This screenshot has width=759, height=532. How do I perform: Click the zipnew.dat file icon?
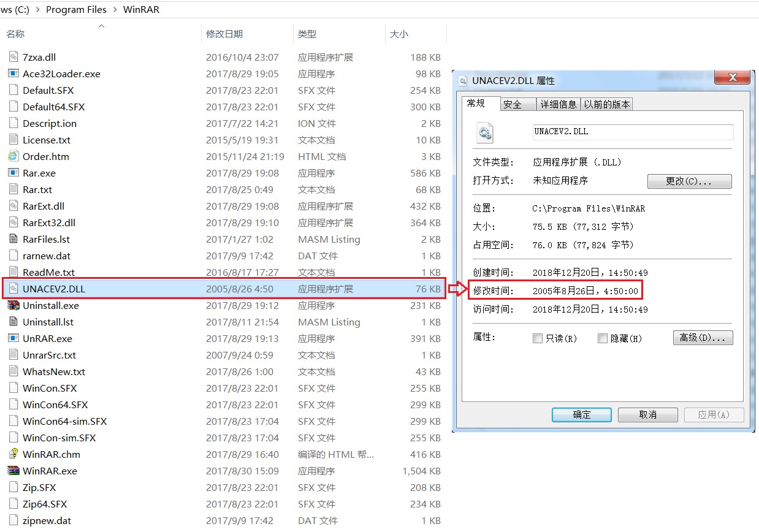point(13,520)
